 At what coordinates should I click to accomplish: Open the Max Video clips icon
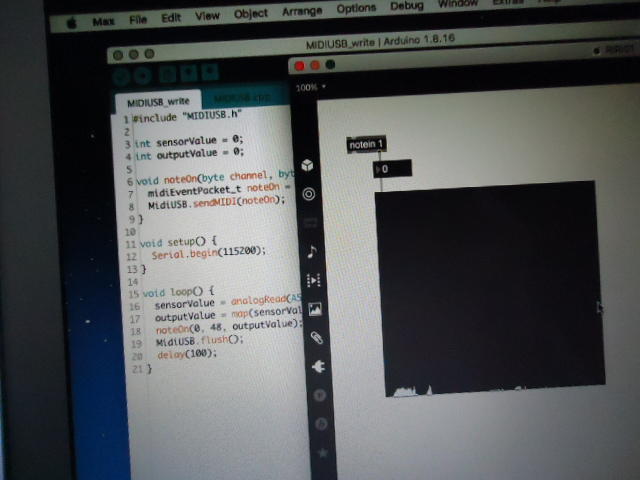tap(313, 280)
